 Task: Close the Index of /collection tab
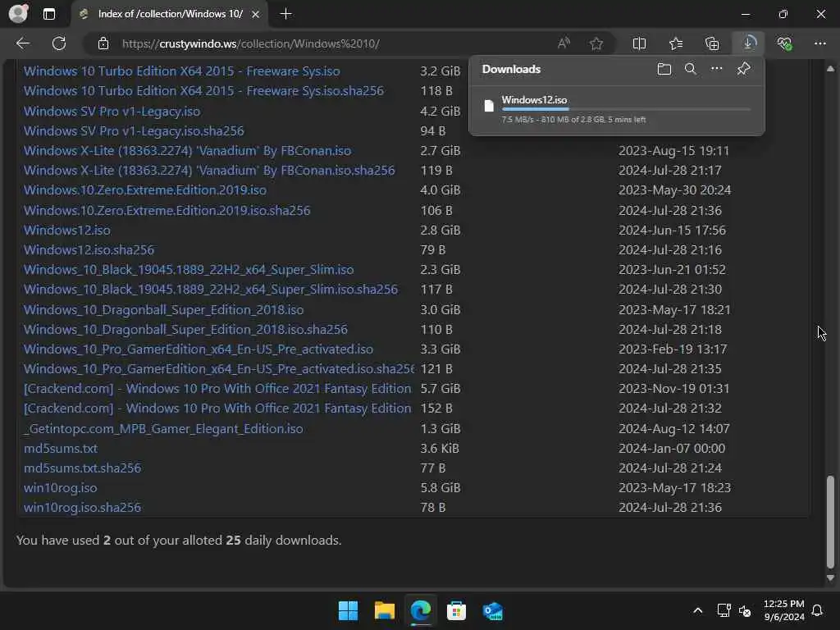tap(256, 15)
